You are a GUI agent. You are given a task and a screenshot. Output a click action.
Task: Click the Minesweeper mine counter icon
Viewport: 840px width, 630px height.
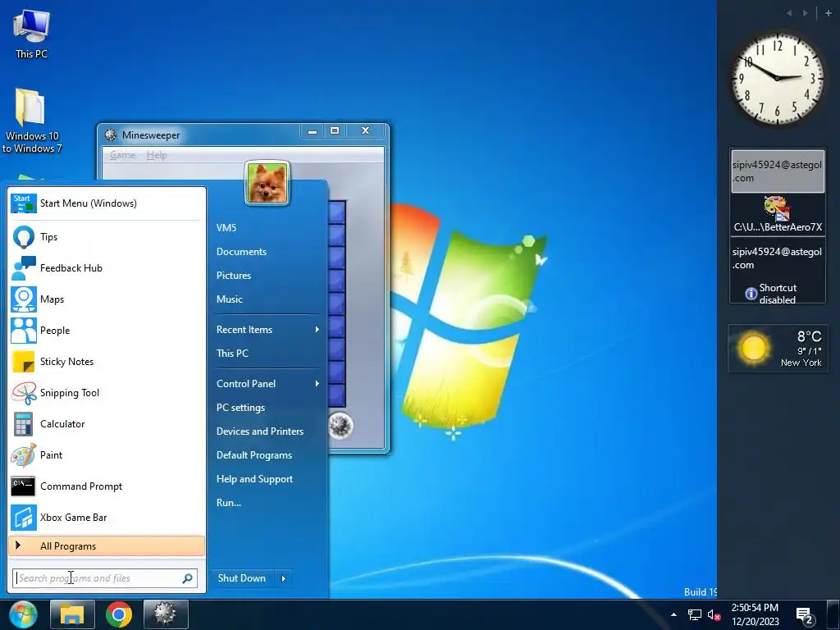pos(340,427)
